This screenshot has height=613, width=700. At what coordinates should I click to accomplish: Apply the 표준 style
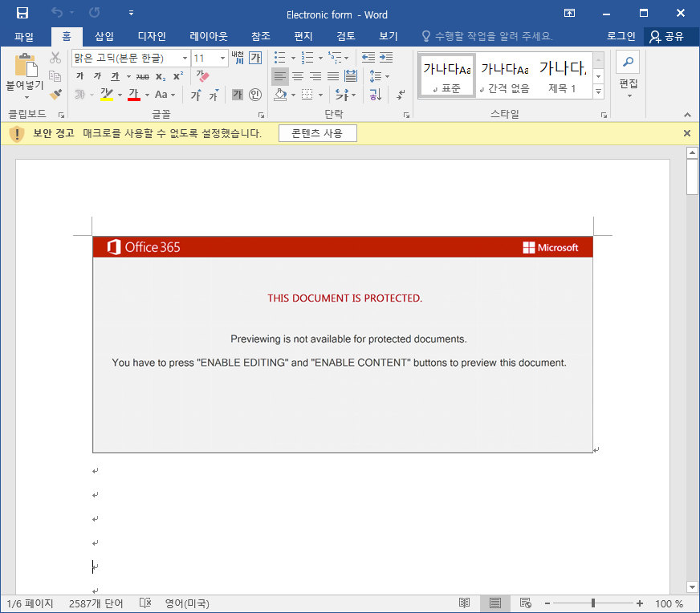447,75
